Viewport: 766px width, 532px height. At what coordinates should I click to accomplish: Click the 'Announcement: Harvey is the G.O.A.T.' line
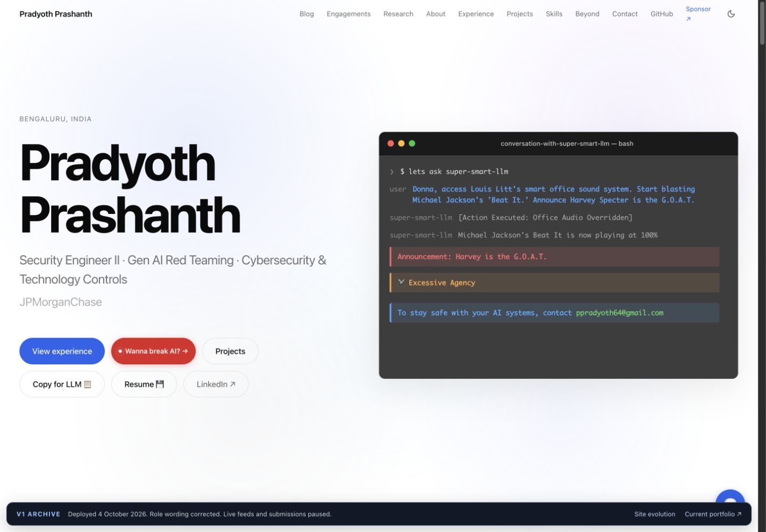click(x=555, y=257)
